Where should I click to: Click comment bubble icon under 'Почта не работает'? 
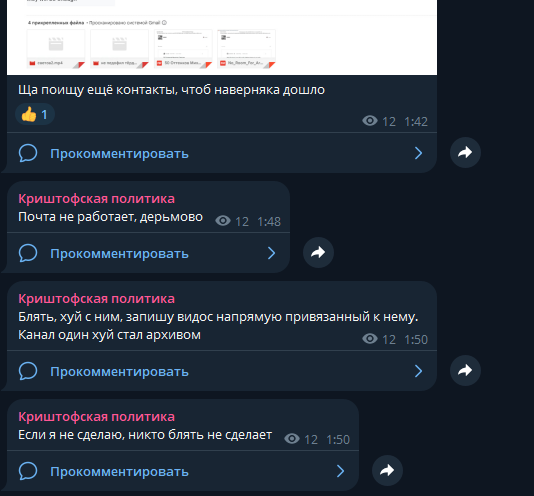[x=28, y=253]
